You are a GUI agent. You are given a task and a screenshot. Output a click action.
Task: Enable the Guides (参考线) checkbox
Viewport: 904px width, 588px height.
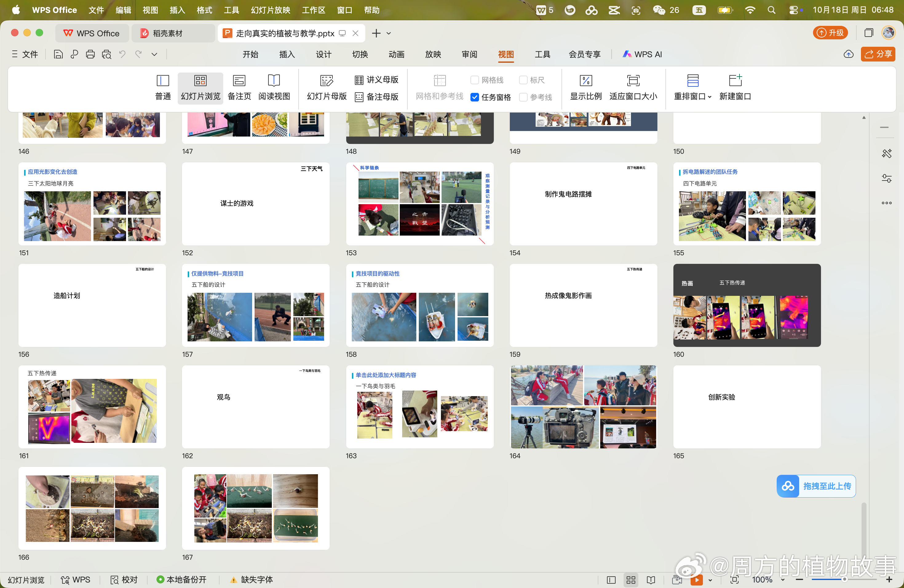(x=523, y=97)
